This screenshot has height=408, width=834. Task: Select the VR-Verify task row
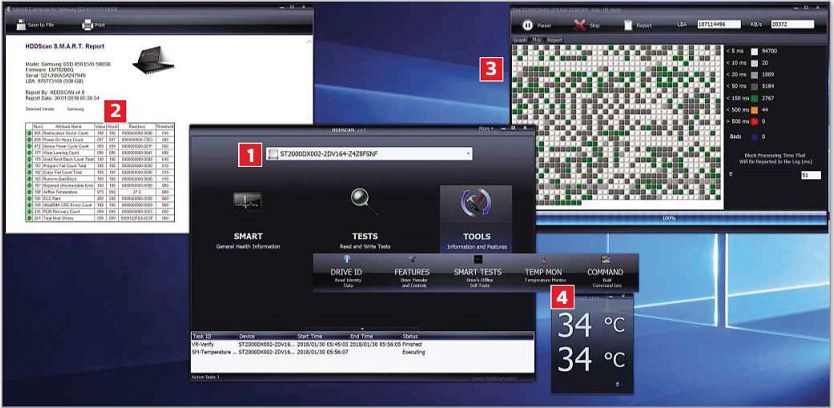(362, 344)
